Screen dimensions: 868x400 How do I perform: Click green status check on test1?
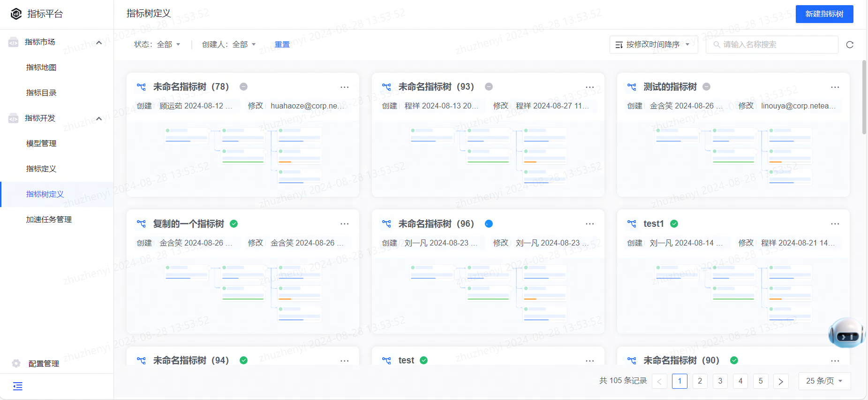tap(674, 224)
